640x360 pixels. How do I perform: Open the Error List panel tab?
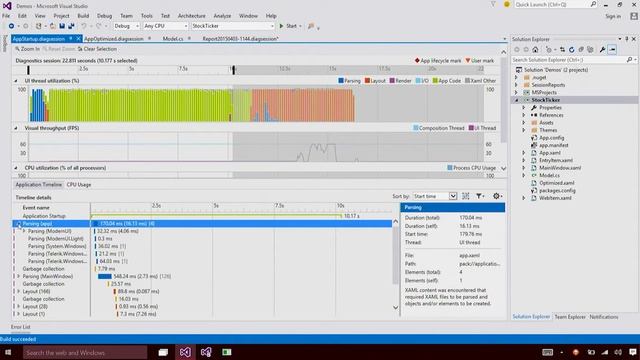(x=20, y=327)
